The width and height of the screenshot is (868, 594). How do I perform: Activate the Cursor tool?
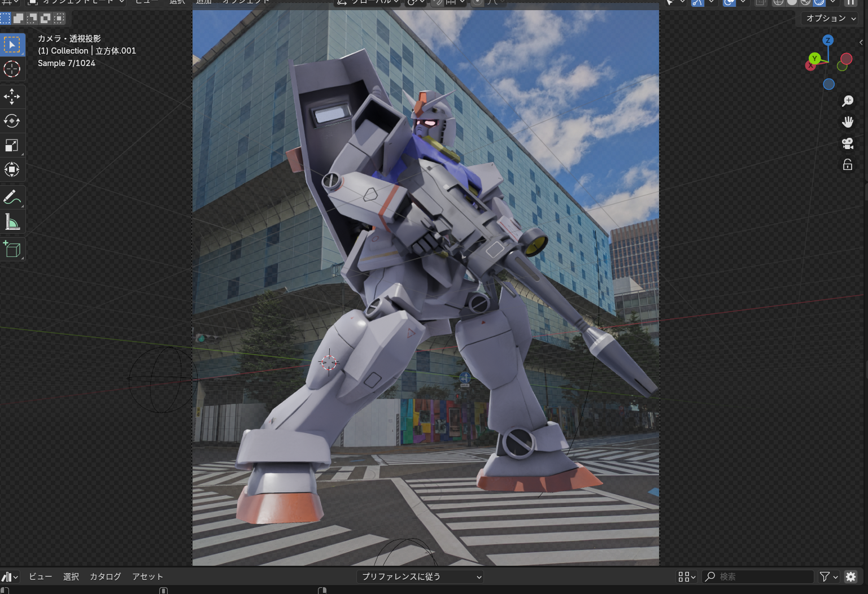click(x=12, y=69)
